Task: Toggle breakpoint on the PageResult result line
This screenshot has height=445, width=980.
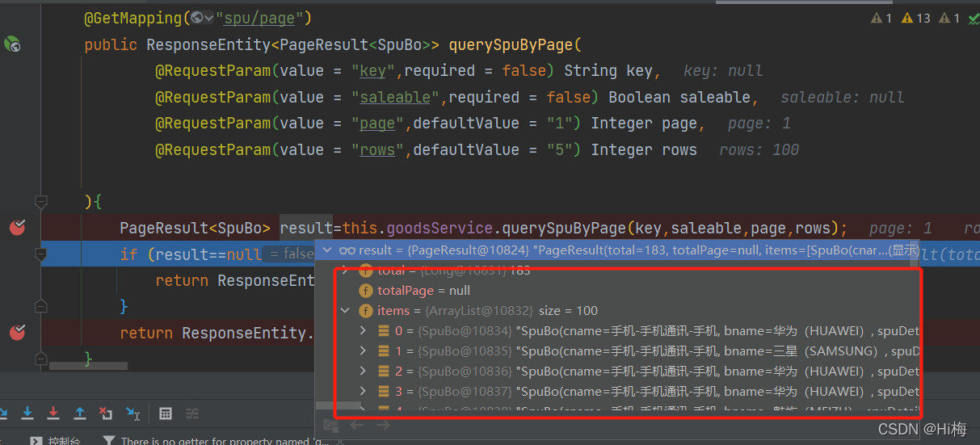Action: tap(17, 228)
